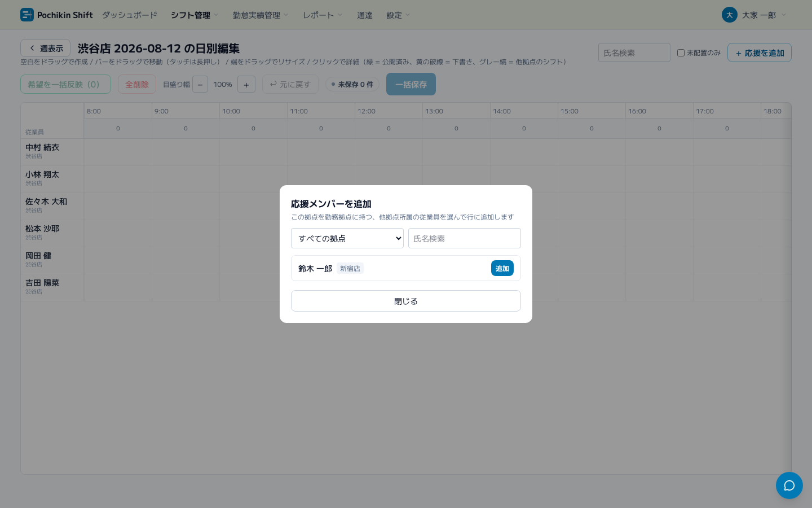Focus the 氏名検索 field in the dialog
Screen dimensions: 812x508
pyautogui.click(x=465, y=238)
